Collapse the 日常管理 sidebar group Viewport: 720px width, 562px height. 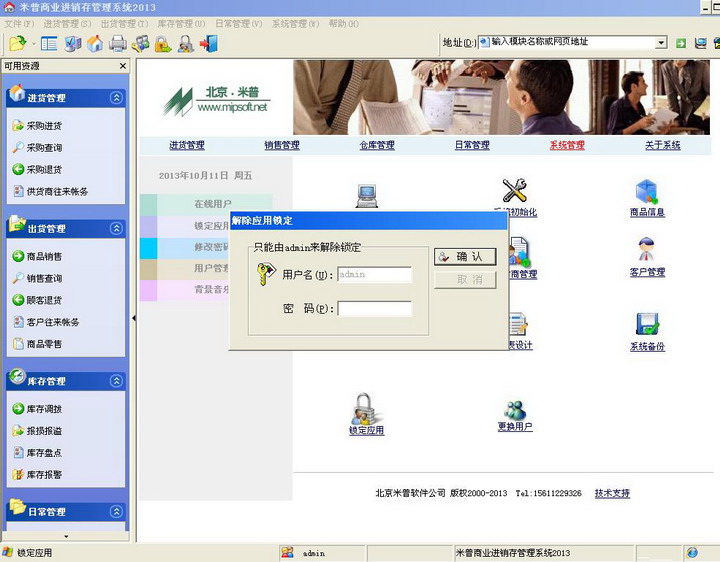point(117,511)
